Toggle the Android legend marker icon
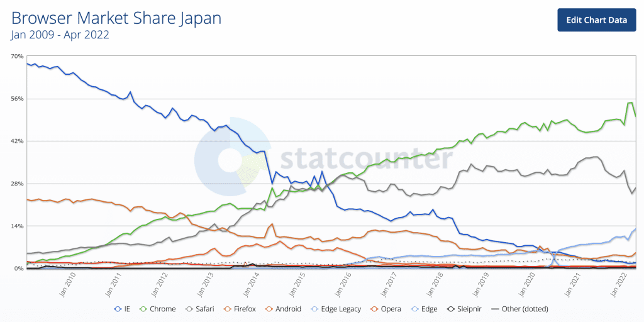Image resolution: width=644 pixels, height=322 pixels. coord(270,309)
